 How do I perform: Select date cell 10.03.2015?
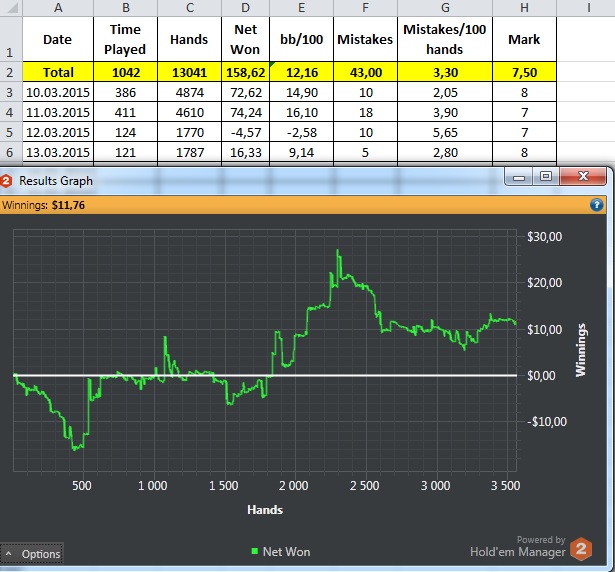pyautogui.click(x=58, y=92)
